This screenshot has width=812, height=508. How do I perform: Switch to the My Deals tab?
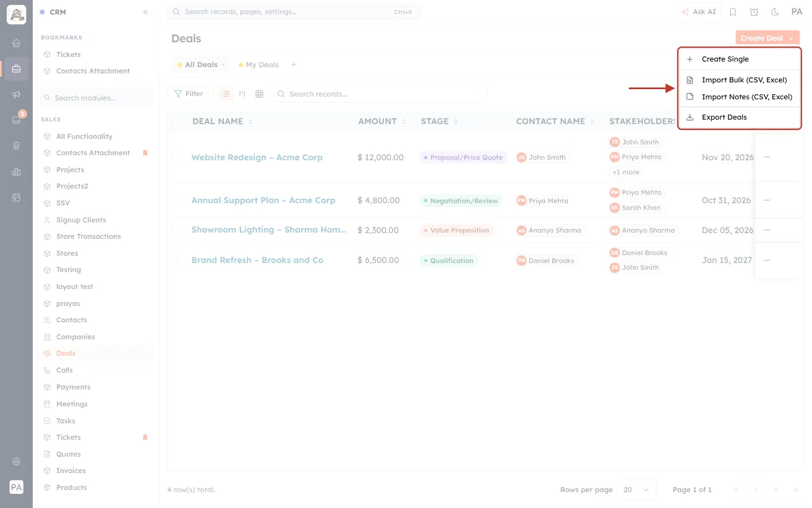[258, 65]
